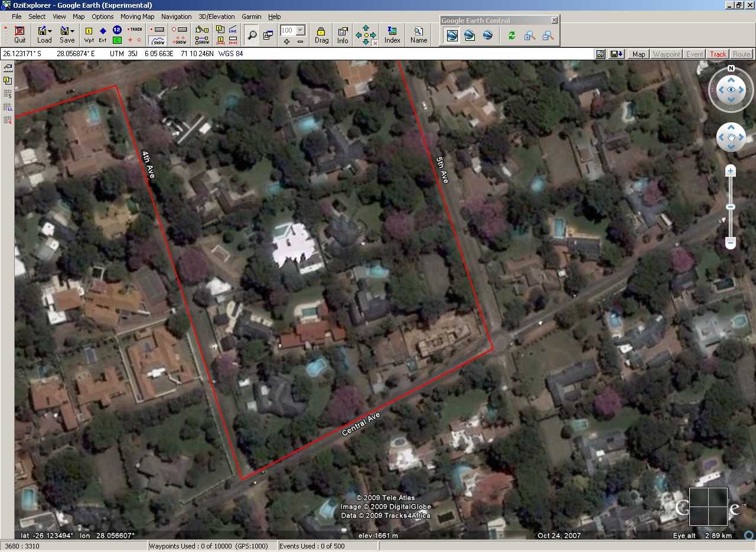Toggle the Track mode button

coord(718,54)
